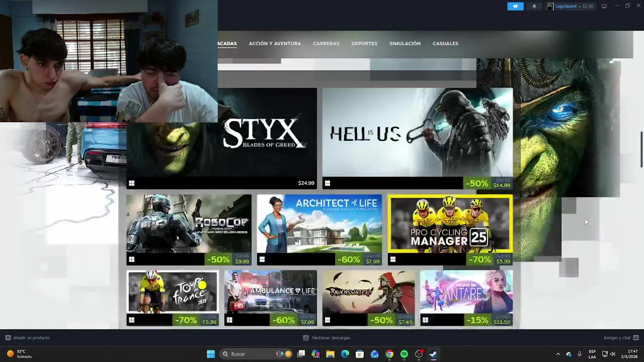Open Task View on taskbar

click(x=301, y=354)
